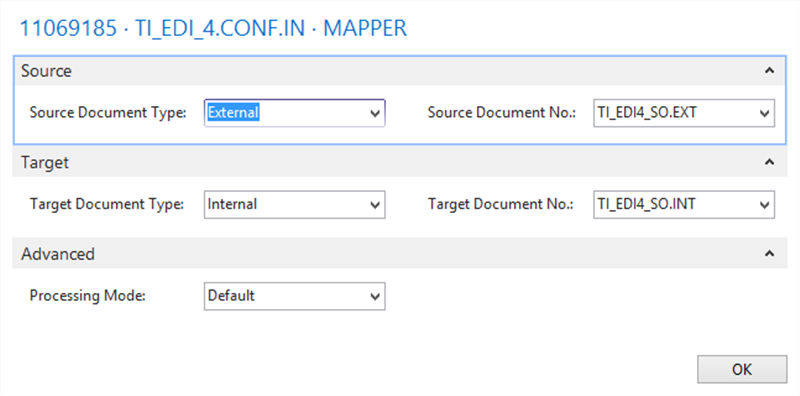Viewport: 800px width, 396px height.
Task: Click the Source Document No. label
Action: (x=502, y=113)
